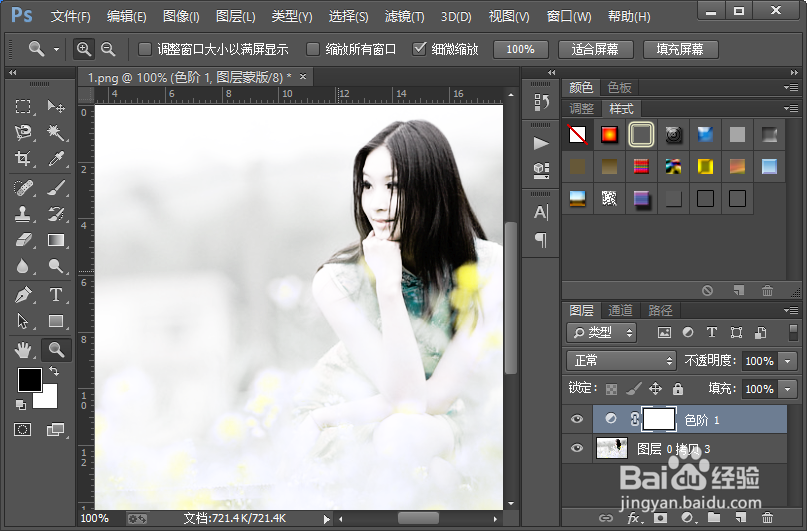
Task: Open the 图像(I) menu
Action: point(181,16)
